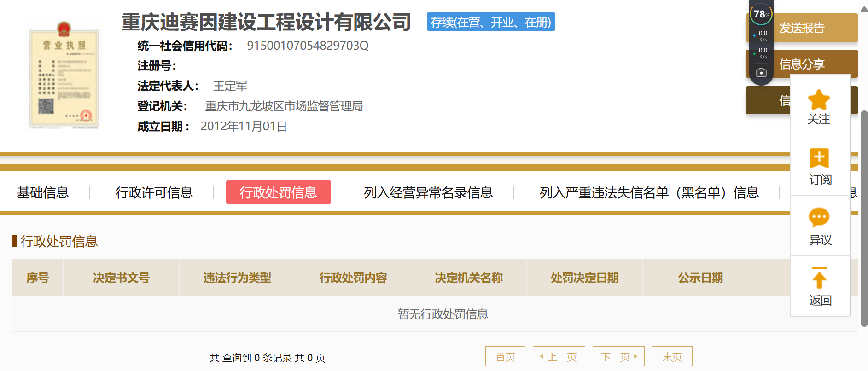Open 列入严重违法失信名单（黑名单）信息 tab
This screenshot has height=371, width=868.
pos(649,192)
